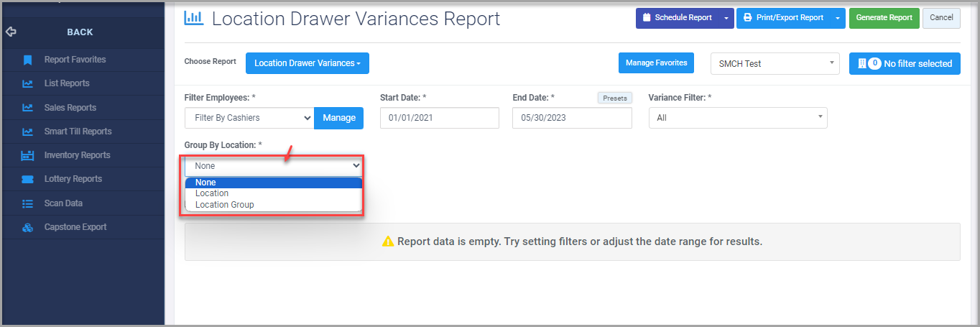Expand the Schedule Report dropdown arrow
Image resolution: width=980 pixels, height=327 pixels.
pos(726,18)
